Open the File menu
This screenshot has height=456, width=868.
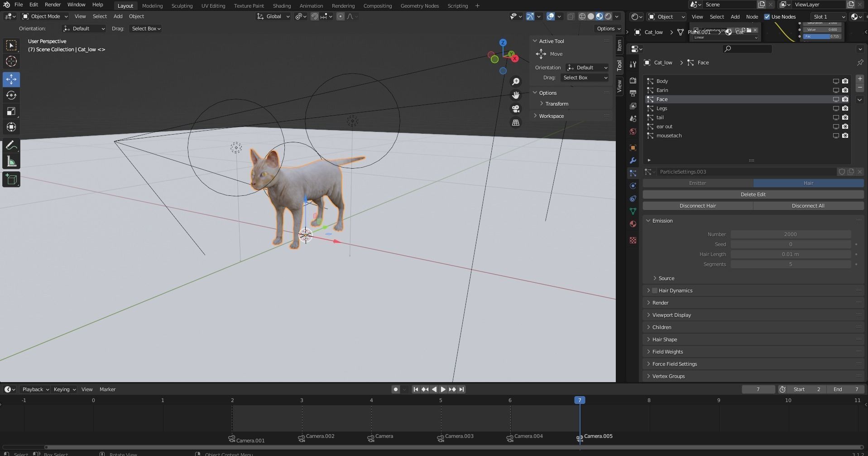[19, 5]
